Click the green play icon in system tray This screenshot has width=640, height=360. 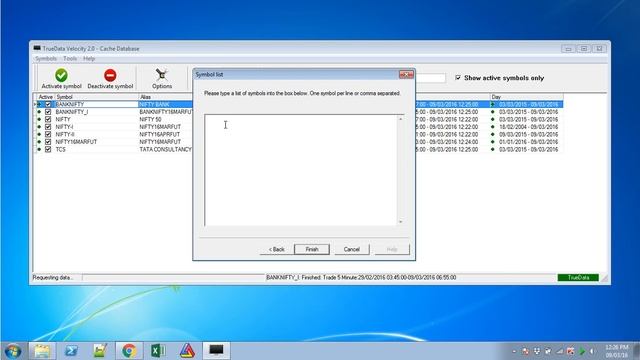pyautogui.click(x=582, y=351)
